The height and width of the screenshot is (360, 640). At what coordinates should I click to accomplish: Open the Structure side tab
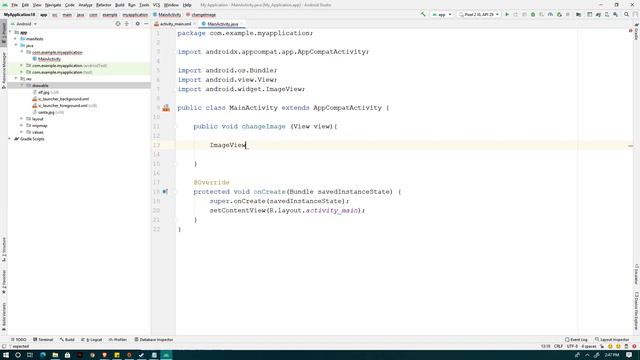4,249
